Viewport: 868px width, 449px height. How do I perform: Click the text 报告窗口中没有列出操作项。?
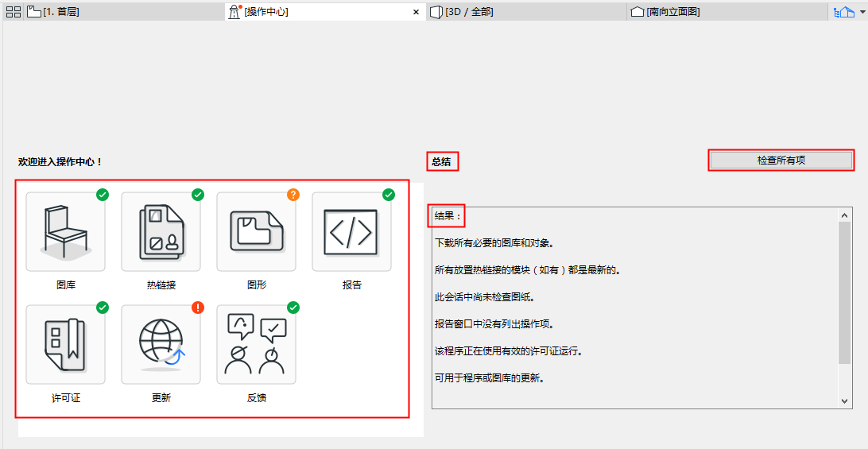494,325
